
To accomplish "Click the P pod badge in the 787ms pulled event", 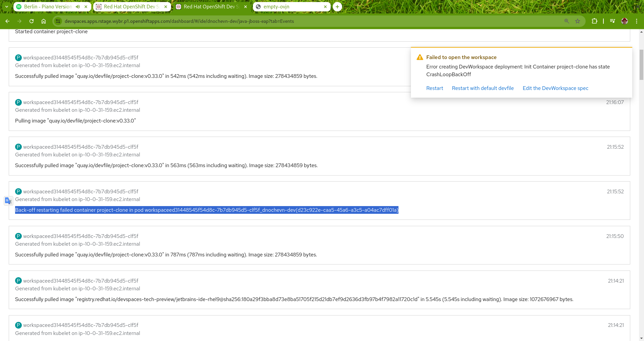I will (x=18, y=236).
